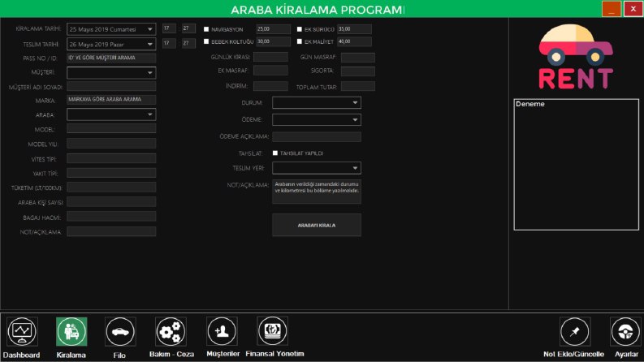
Task: Open the ÖDEME dropdown
Action: click(317, 119)
